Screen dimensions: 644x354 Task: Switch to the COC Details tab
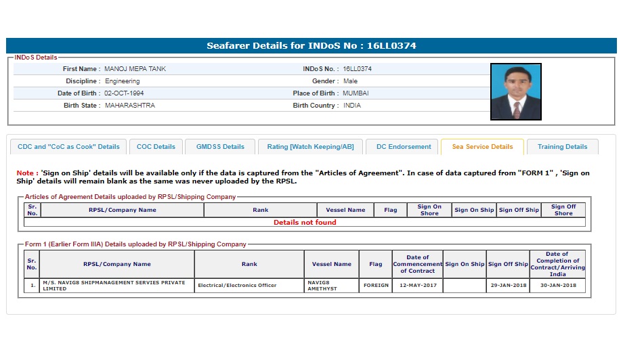(x=156, y=147)
